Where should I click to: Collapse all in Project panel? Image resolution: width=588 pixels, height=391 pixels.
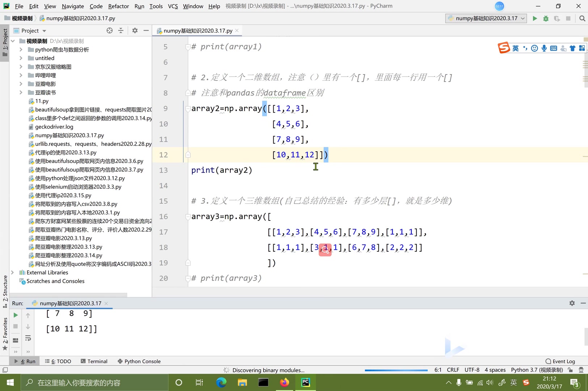click(x=121, y=31)
